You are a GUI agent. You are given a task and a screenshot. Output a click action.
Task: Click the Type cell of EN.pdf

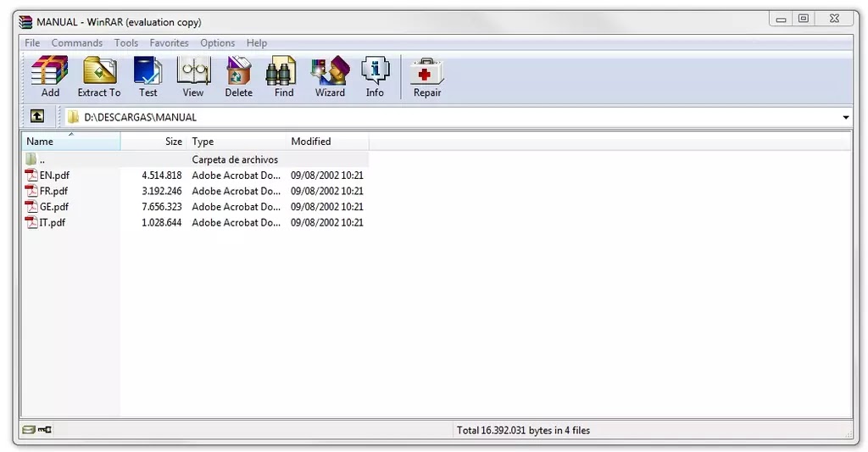tap(236, 175)
